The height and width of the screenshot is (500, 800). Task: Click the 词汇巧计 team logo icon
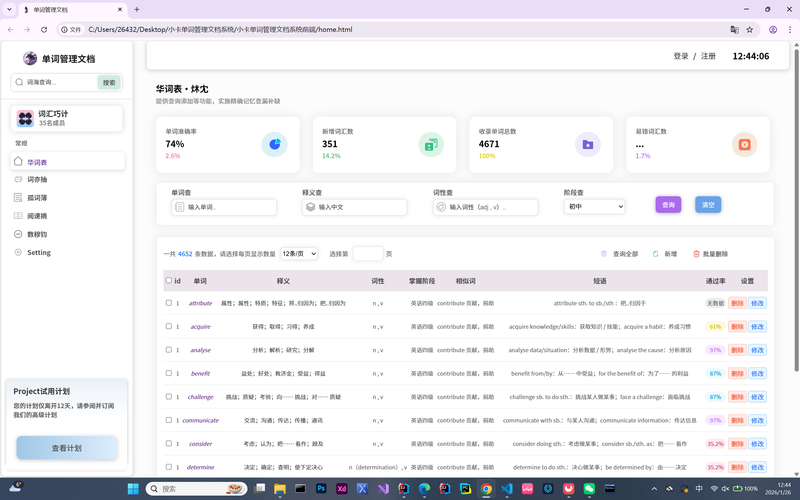point(25,119)
